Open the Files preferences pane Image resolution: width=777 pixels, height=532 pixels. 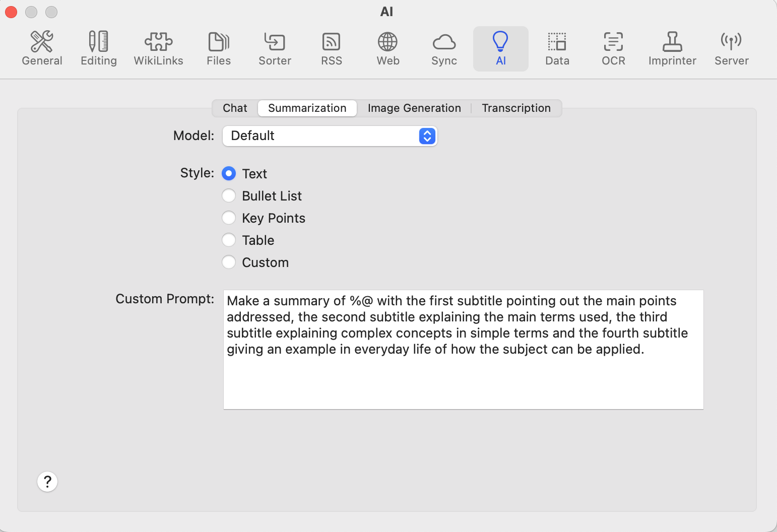tap(219, 49)
